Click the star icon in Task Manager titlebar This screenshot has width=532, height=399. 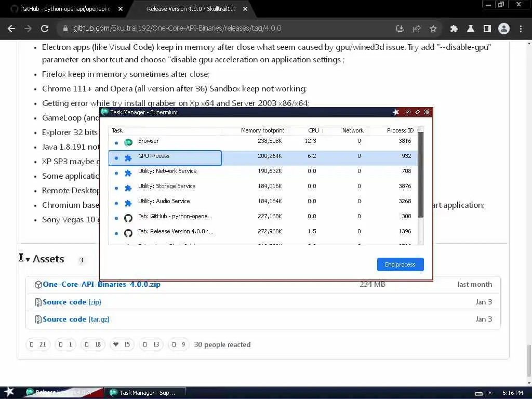tap(395, 112)
